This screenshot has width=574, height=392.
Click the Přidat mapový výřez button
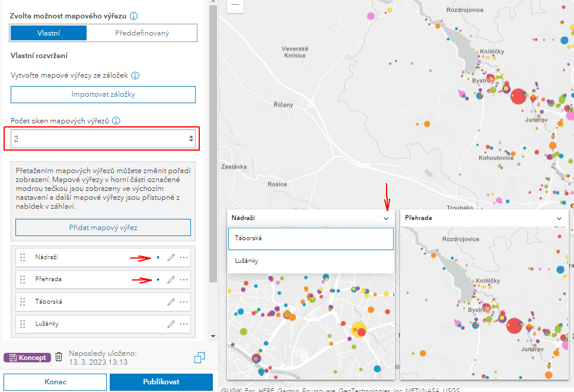(103, 227)
